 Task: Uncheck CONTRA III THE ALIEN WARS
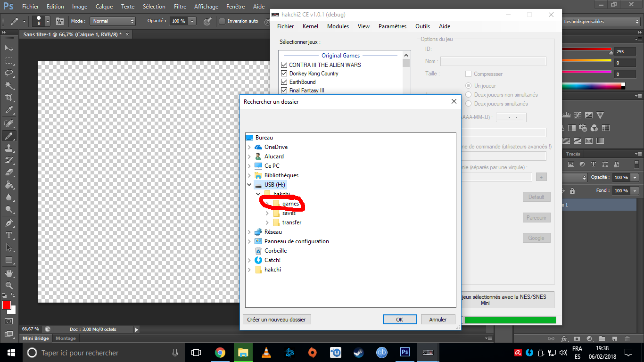[284, 65]
